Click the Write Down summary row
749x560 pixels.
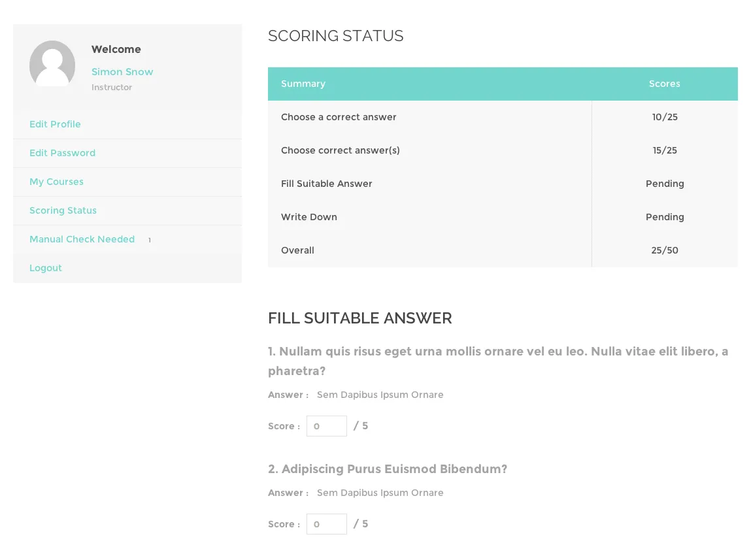tap(309, 217)
